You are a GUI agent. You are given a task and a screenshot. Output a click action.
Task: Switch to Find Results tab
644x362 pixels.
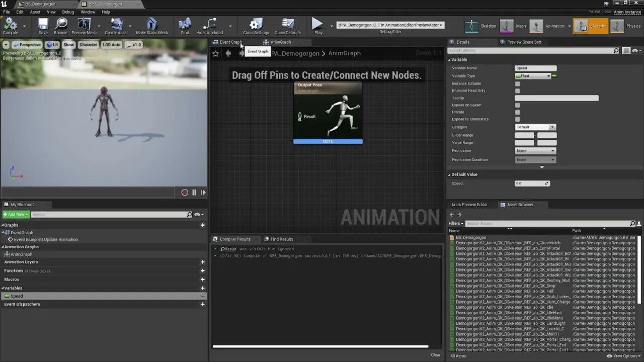282,239
